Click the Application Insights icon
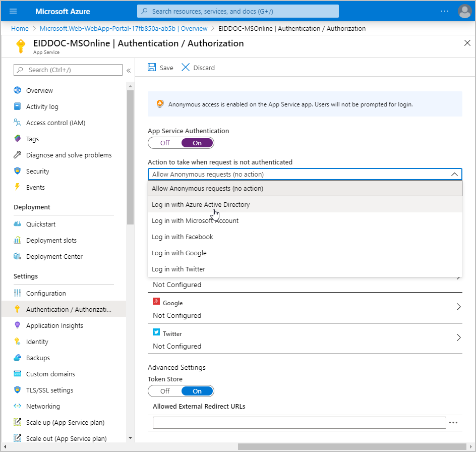Image resolution: width=476 pixels, height=452 pixels. pyautogui.click(x=18, y=325)
